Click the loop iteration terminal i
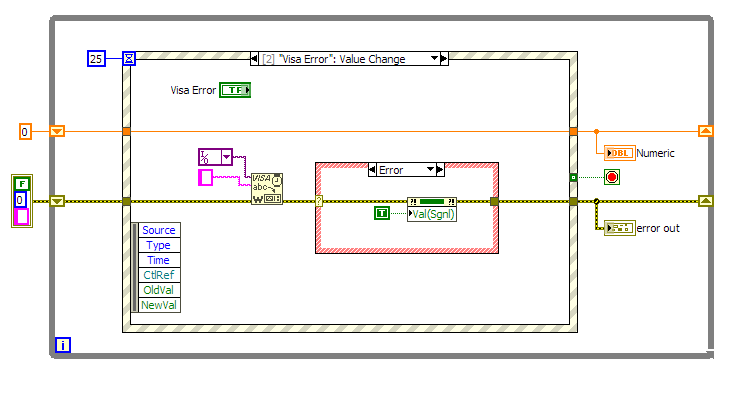 pos(63,345)
